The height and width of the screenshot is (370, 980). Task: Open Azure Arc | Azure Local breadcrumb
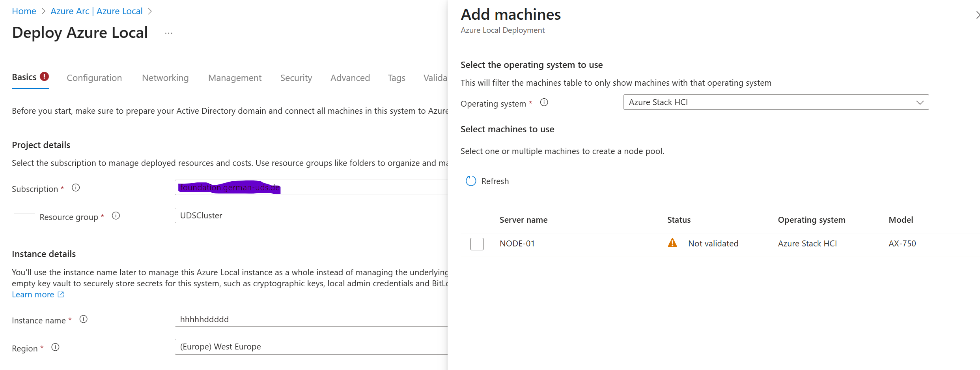point(97,11)
